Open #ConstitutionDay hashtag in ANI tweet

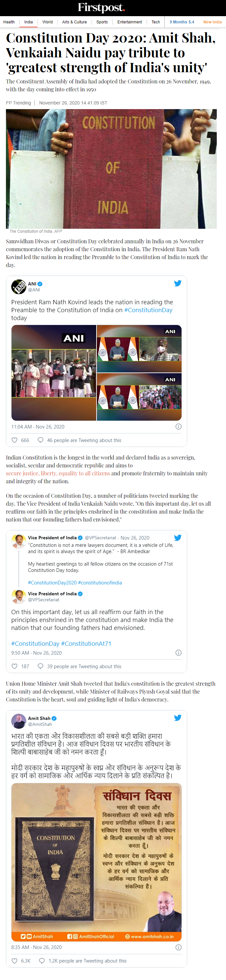pos(148,310)
